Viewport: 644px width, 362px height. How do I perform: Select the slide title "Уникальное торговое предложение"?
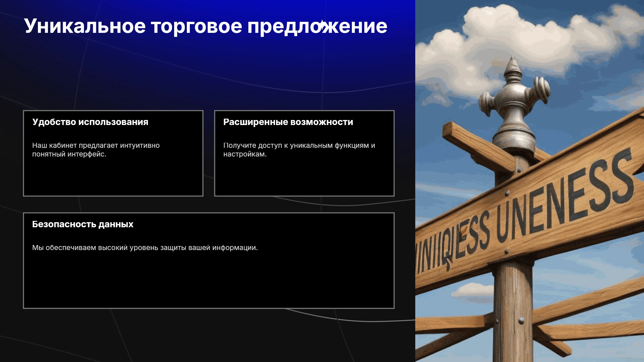click(x=205, y=26)
